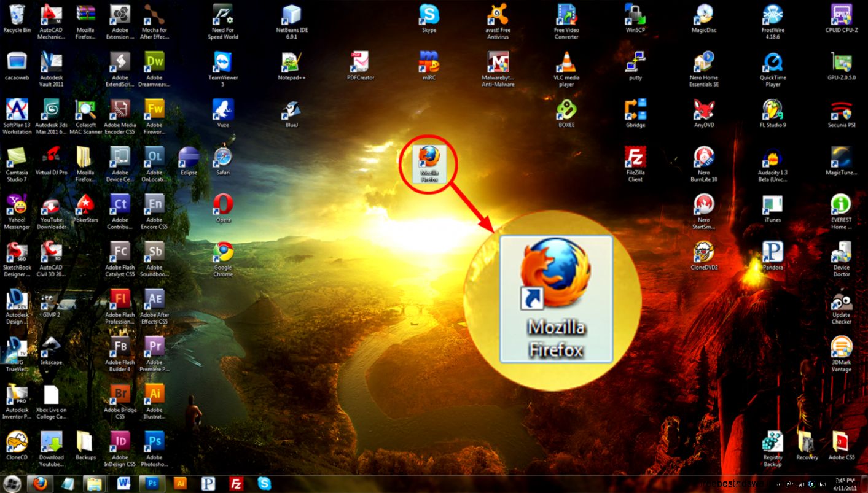Click the Start orb
The height and width of the screenshot is (493, 868).
11,484
